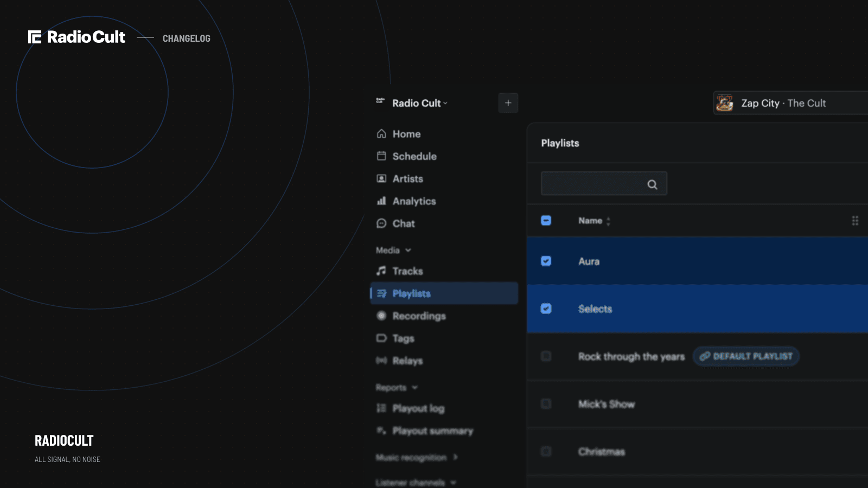
Task: Open Schedule calendar icon in the sidebar
Action: point(381,156)
